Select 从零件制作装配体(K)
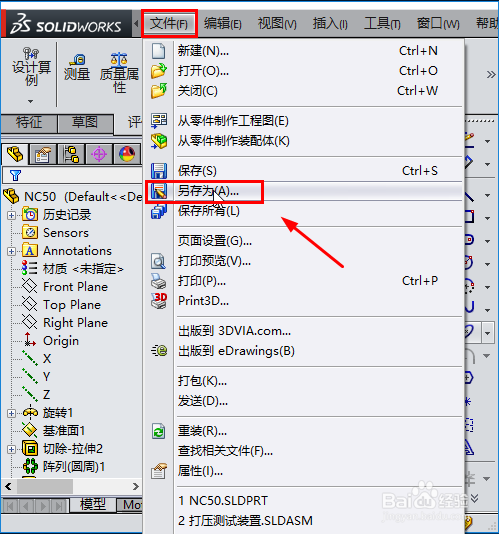Image resolution: width=499 pixels, height=534 pixels. pos(303,141)
